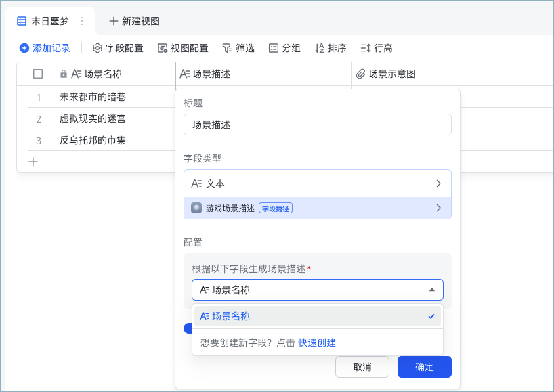Open the 排序 sort option
Viewport: 554px width, 392px height.
click(331, 48)
